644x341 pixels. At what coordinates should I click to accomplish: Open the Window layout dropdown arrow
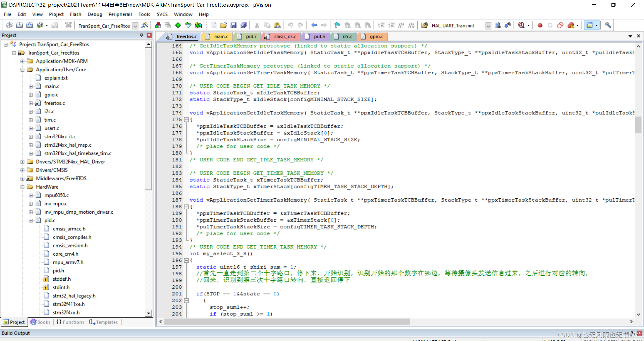596,25
